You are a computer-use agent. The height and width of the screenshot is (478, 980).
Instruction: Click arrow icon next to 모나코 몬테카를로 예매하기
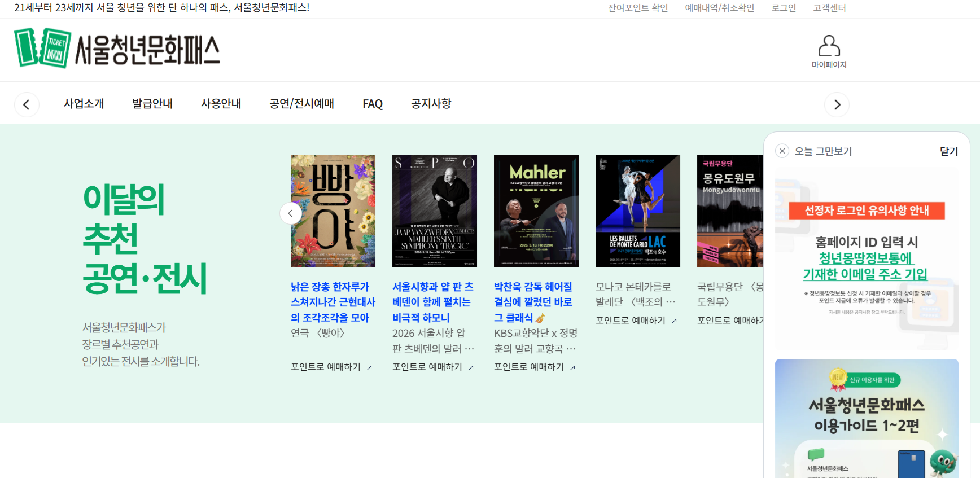point(674,321)
